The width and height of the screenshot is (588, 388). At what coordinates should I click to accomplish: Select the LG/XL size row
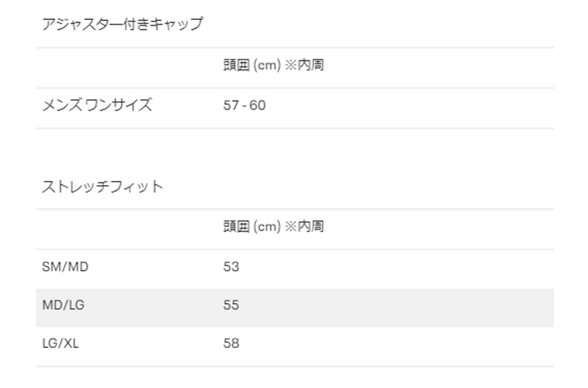coord(295,346)
